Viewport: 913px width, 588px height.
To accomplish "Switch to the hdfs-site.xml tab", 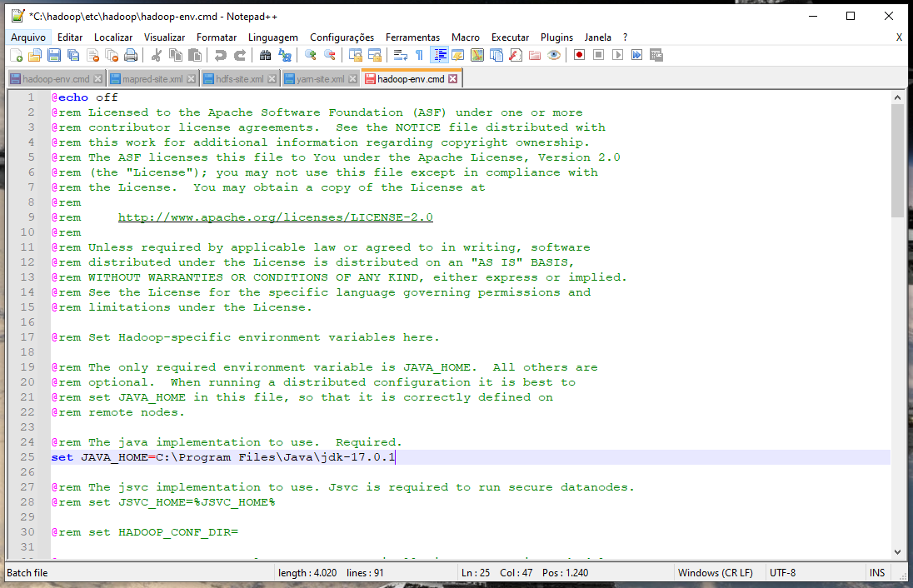I will pos(239,79).
